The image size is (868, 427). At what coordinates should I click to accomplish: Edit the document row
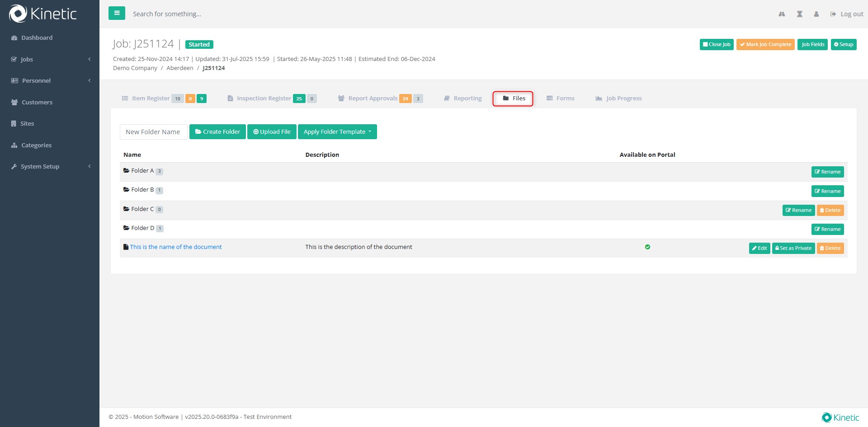click(x=759, y=249)
